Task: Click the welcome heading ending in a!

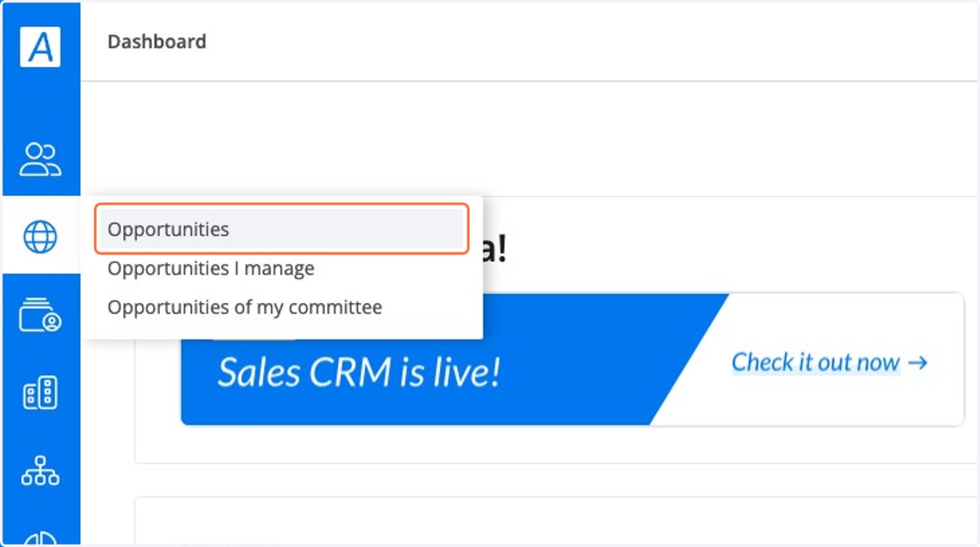Action: pos(497,250)
